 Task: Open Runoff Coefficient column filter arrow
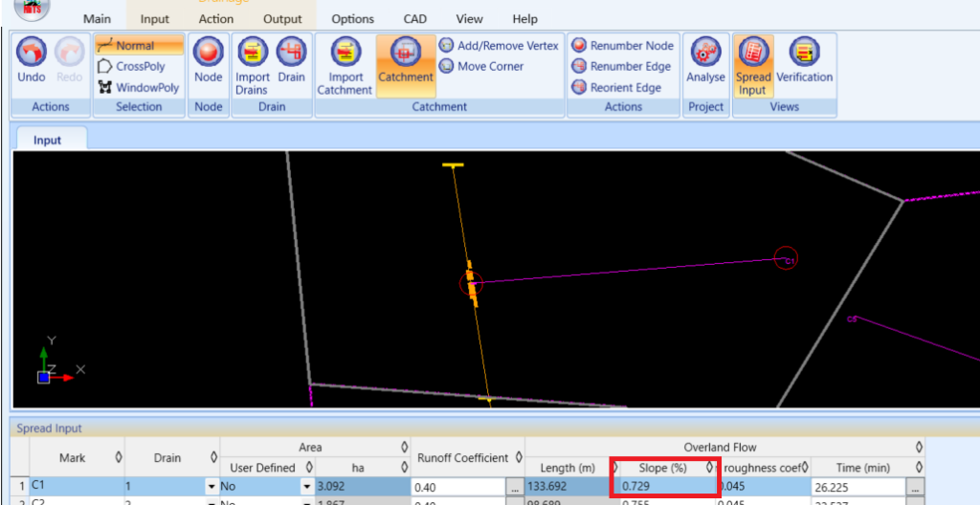pyautogui.click(x=519, y=457)
